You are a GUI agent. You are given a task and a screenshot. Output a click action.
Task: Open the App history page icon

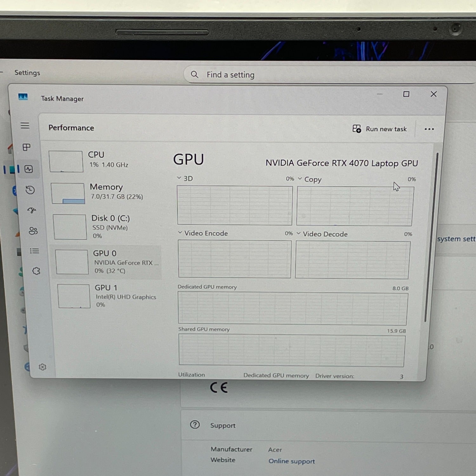30,190
